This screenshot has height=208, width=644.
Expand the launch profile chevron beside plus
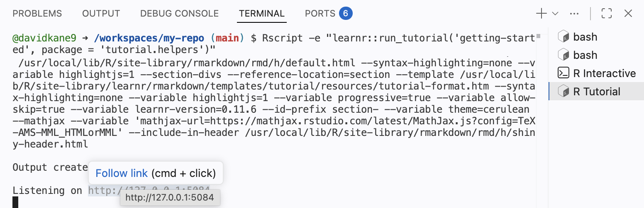coord(555,14)
